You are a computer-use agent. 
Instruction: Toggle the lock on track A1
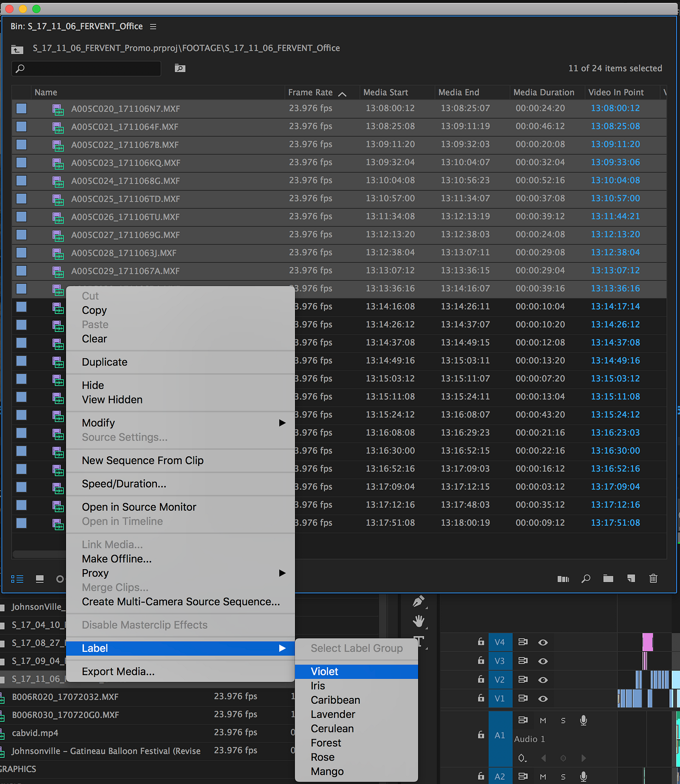point(481,734)
